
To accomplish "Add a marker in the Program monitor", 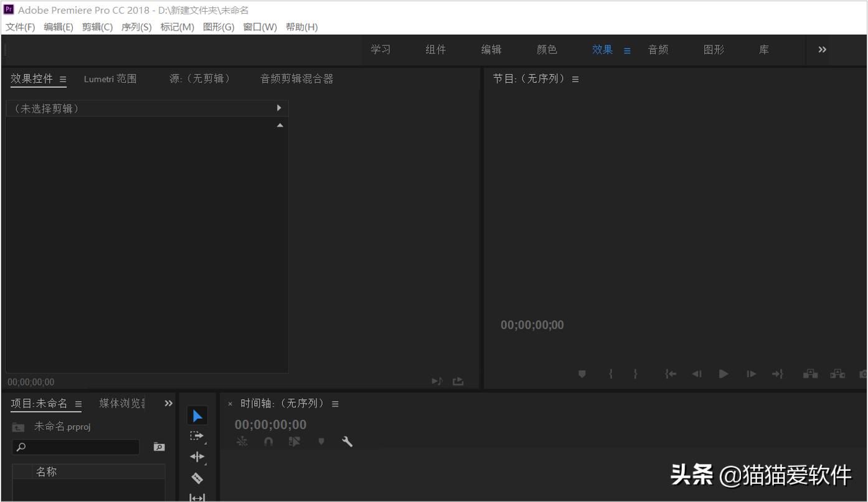I will (x=582, y=374).
